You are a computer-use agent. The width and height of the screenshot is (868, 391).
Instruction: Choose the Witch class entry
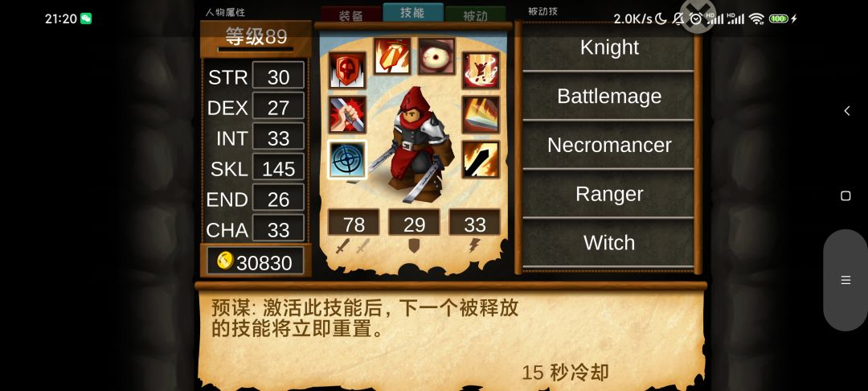[x=609, y=243]
